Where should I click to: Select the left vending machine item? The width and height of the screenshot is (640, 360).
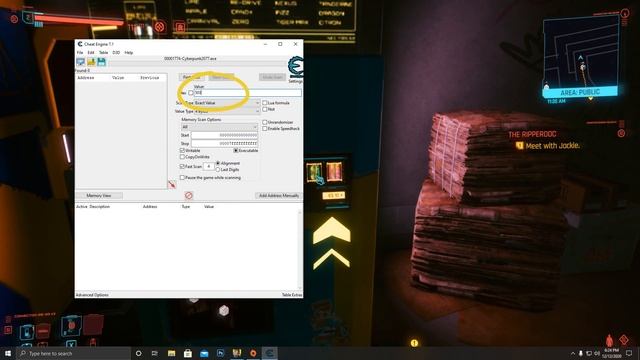[x=314, y=172]
